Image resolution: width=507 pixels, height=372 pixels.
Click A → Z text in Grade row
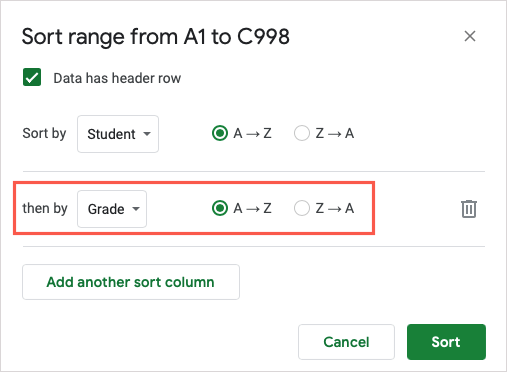[252, 209]
